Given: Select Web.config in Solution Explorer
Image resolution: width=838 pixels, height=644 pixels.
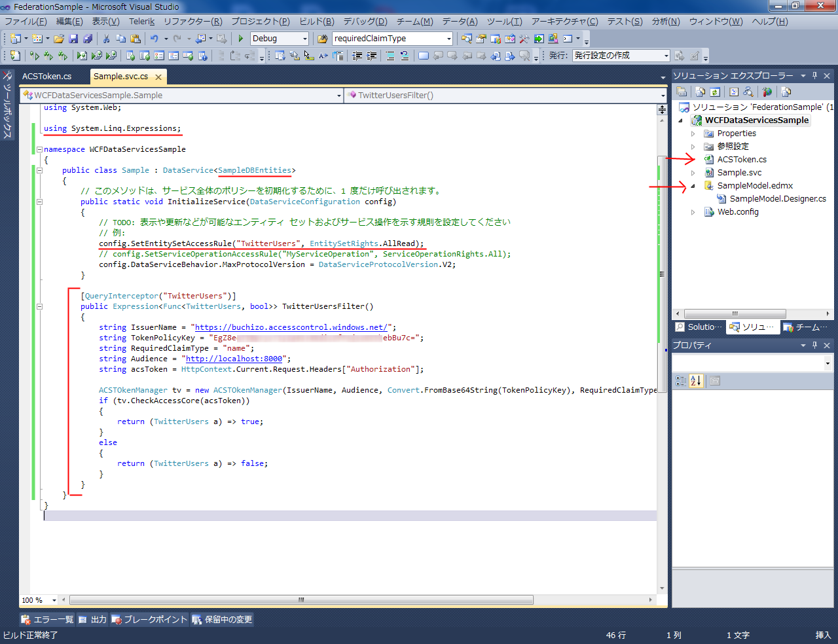Looking at the screenshot, I should tap(738, 212).
